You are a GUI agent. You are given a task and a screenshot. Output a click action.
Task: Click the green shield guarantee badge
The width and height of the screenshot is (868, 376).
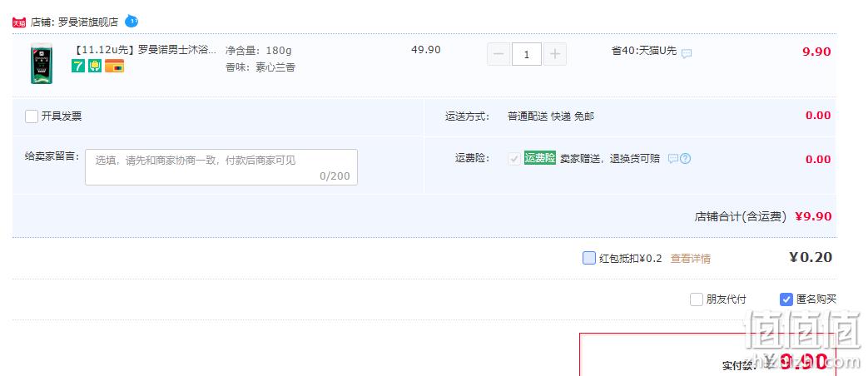coord(95,66)
